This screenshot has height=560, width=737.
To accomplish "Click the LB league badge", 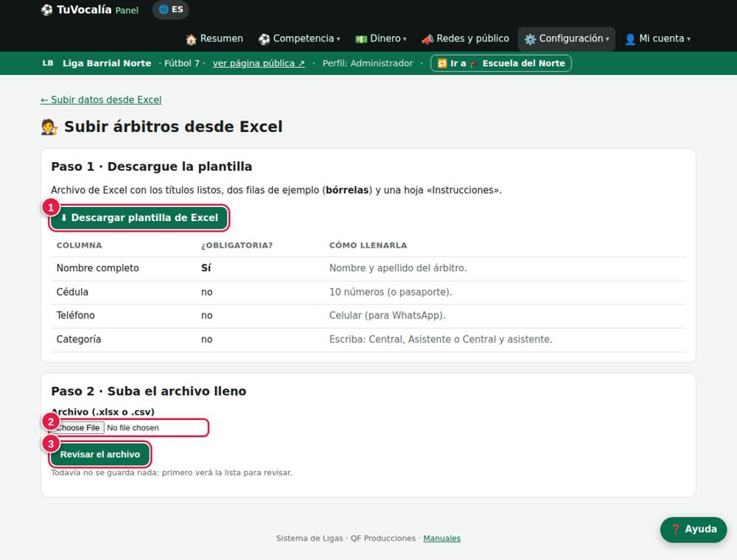I will 48,63.
